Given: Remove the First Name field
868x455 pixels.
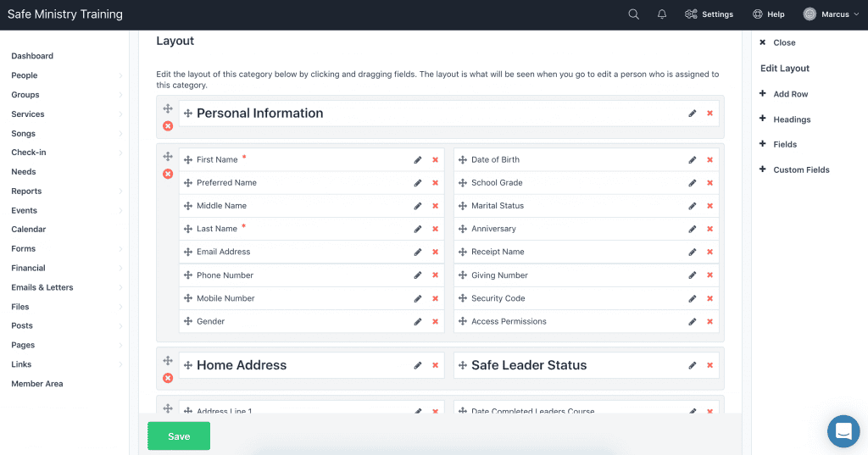Looking at the screenshot, I should coord(435,160).
